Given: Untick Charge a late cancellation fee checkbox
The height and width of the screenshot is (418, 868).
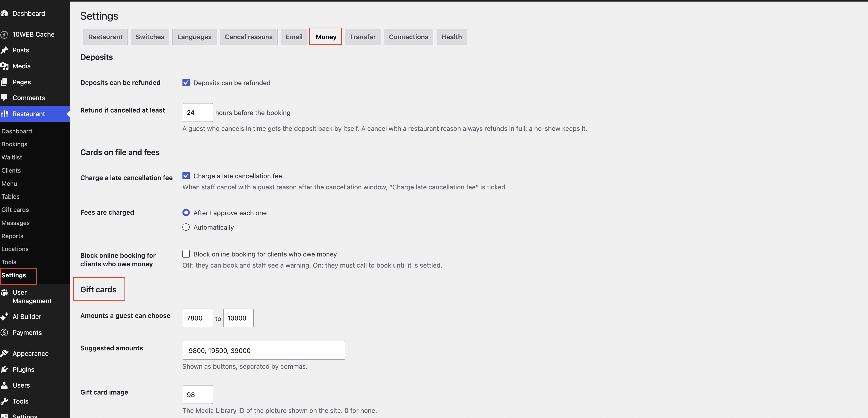Looking at the screenshot, I should point(186,176).
